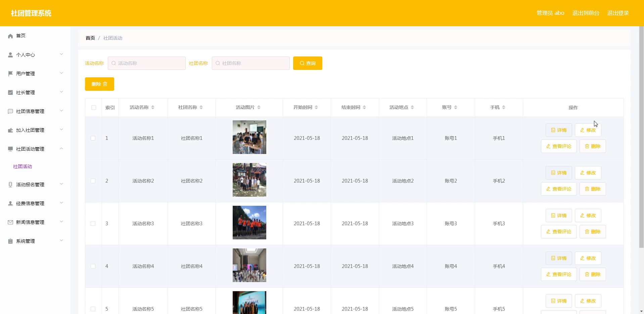Click 删除 for 活动名称4
Viewport: 644px width, 314px height.
[593, 274]
